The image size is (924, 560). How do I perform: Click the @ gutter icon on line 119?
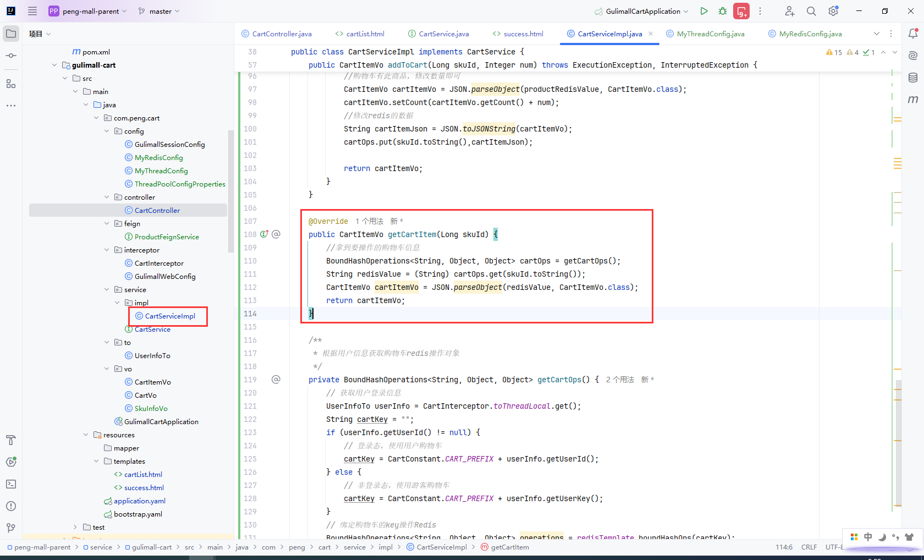pyautogui.click(x=276, y=379)
